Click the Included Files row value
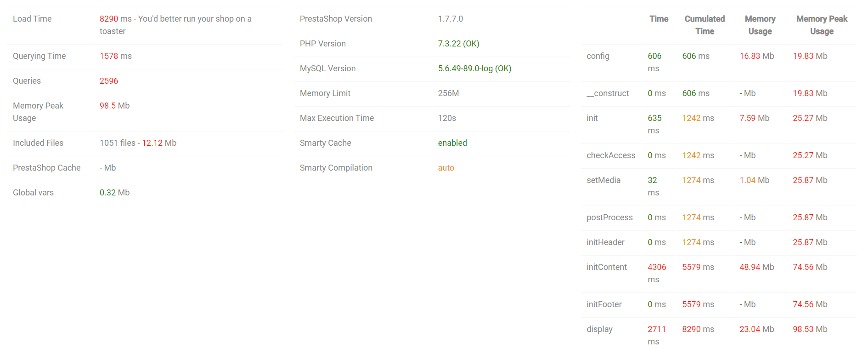The image size is (868, 349). 138,143
